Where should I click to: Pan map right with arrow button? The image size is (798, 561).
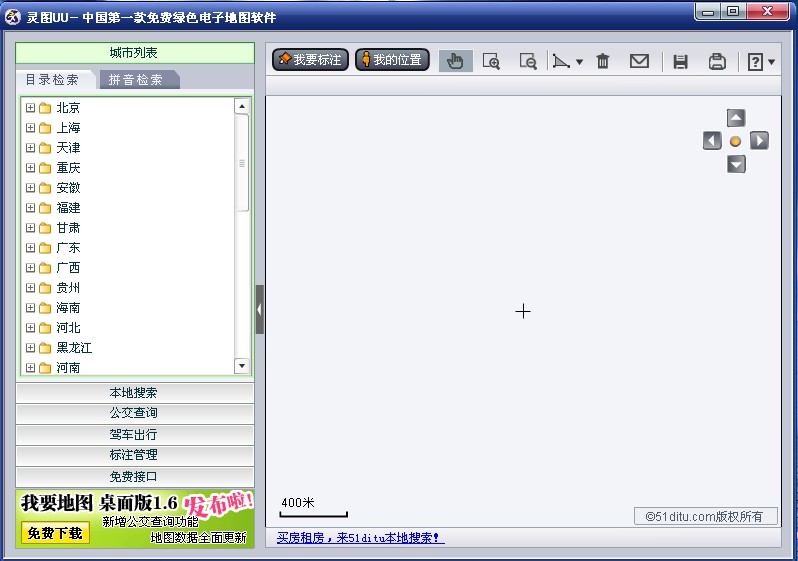coord(759,141)
